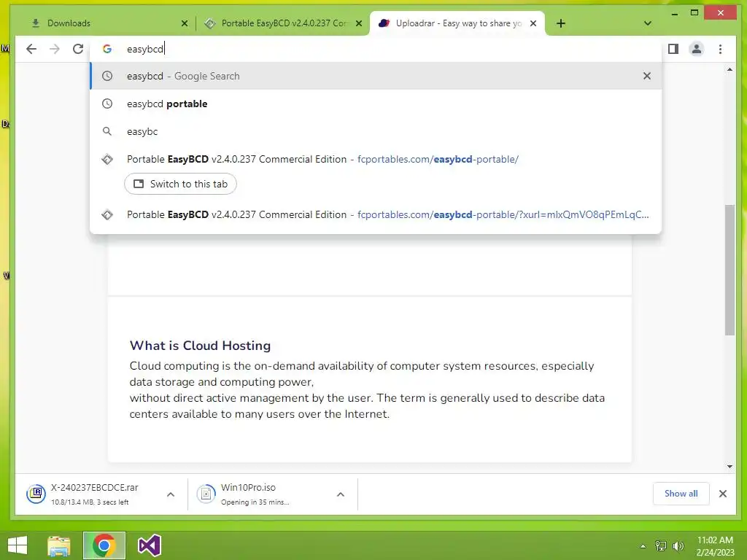The height and width of the screenshot is (560, 747).
Task: Click the What is Cloud Hosting heading
Action: [200, 346]
